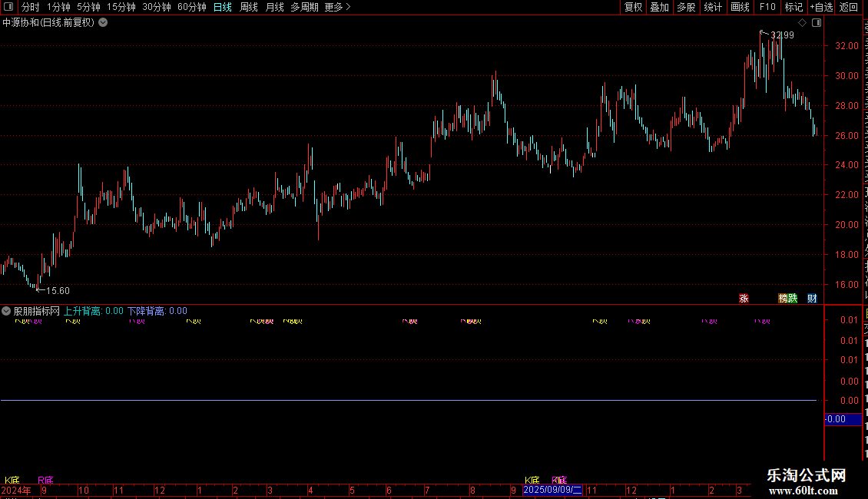
Task: Click the 返回 back button
Action: [x=849, y=7]
